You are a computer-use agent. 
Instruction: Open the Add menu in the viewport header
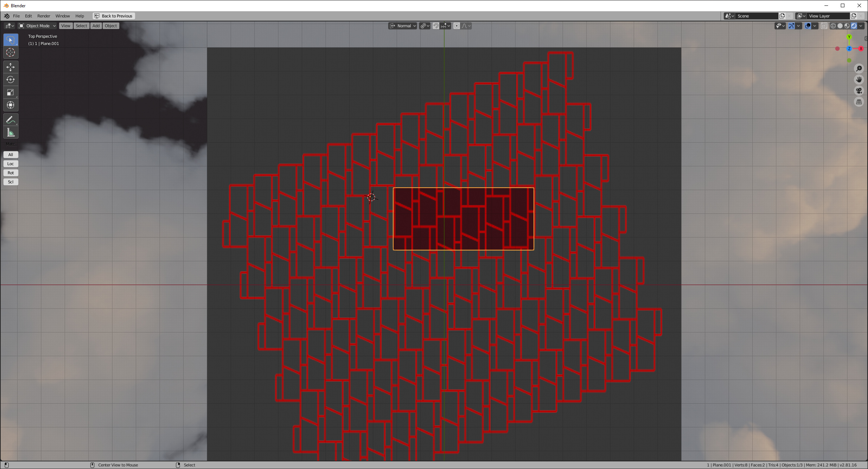[95, 25]
